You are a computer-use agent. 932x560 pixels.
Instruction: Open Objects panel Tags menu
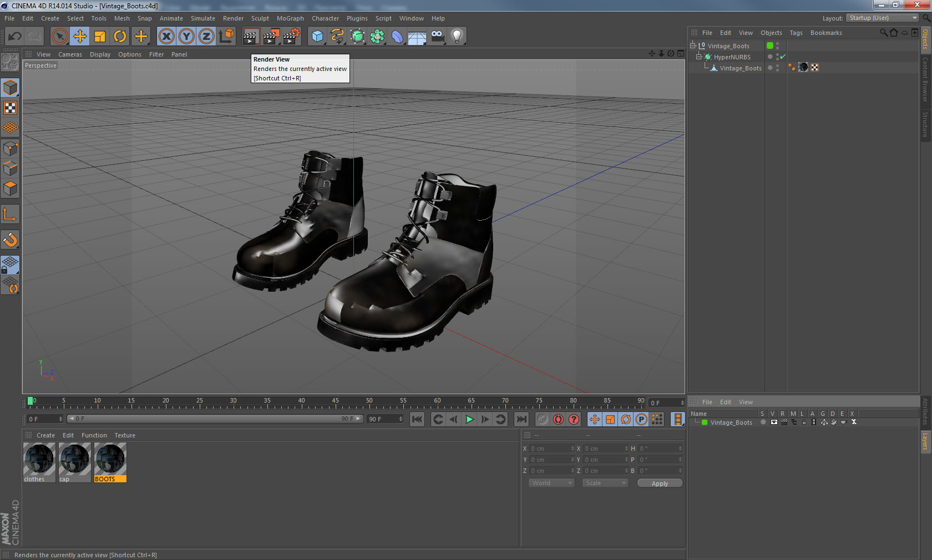point(796,33)
